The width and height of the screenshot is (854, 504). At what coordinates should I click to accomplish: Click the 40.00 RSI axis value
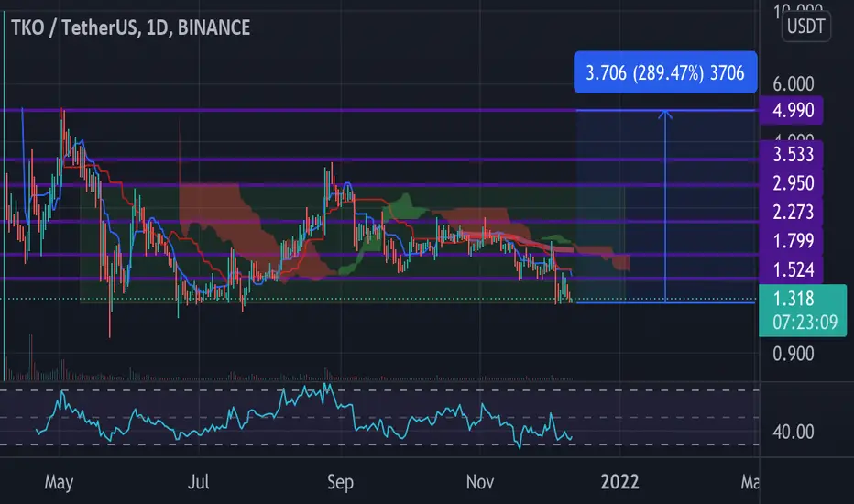coord(793,433)
